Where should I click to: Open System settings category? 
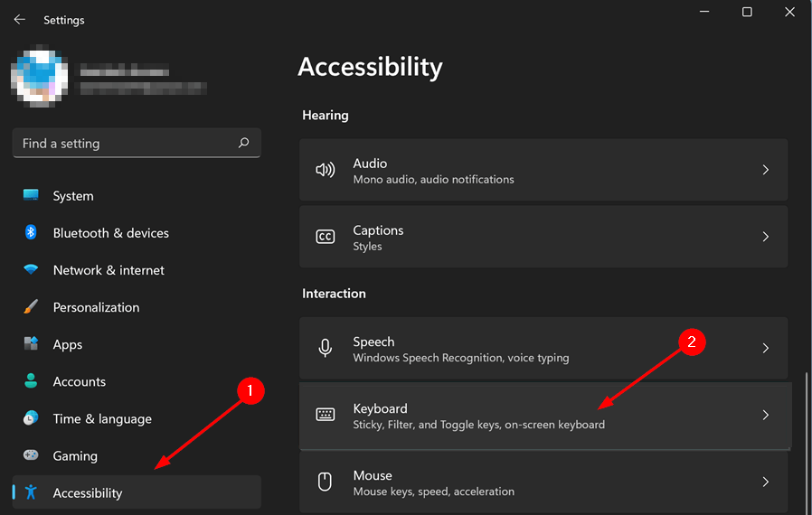click(x=137, y=196)
